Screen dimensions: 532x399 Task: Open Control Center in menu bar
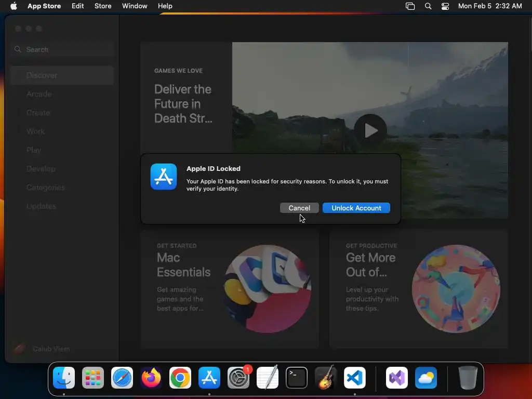pos(445,6)
